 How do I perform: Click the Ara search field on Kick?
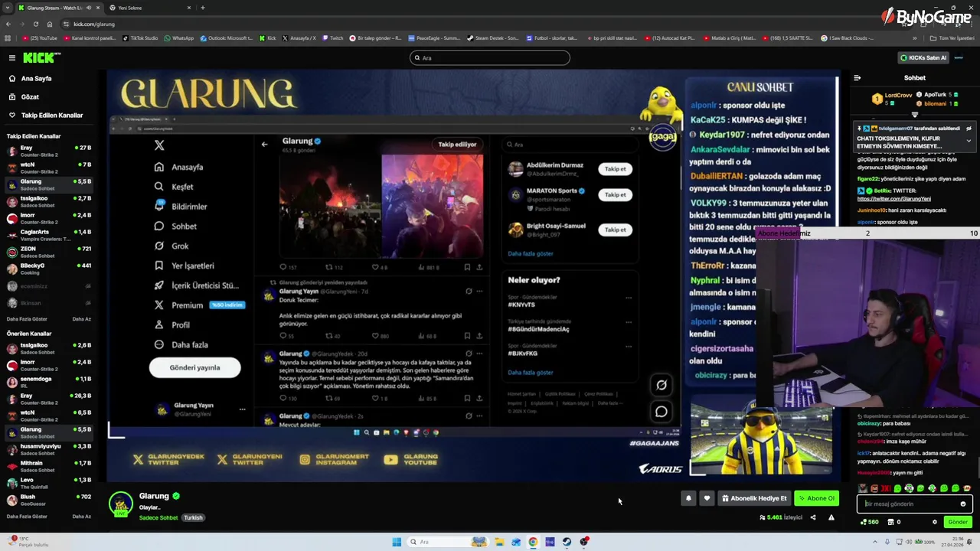[x=490, y=58]
